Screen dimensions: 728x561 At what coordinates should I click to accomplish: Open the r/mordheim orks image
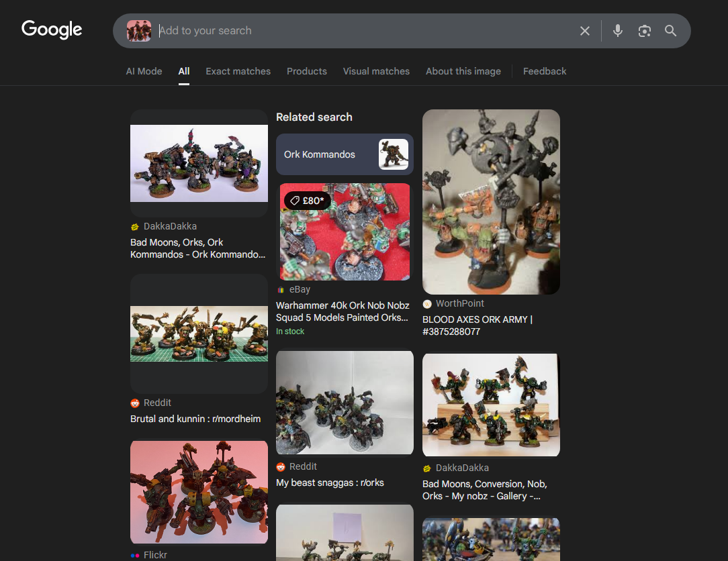point(199,334)
